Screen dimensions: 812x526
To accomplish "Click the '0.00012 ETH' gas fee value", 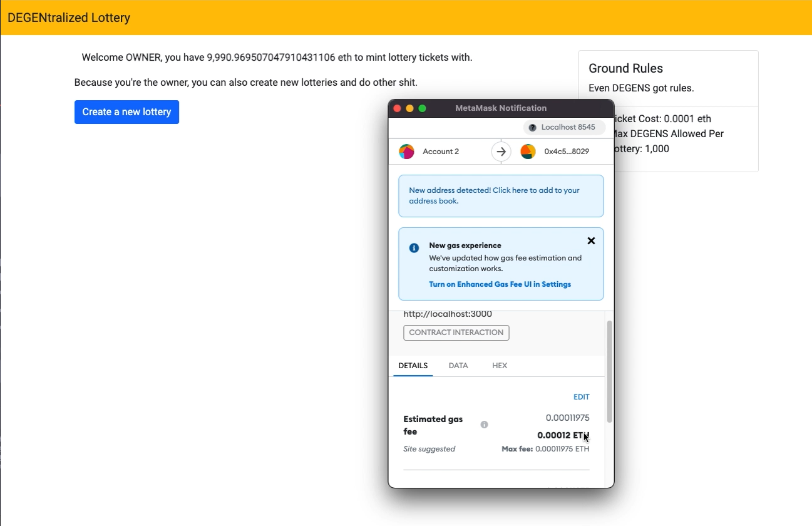I will pos(563,435).
